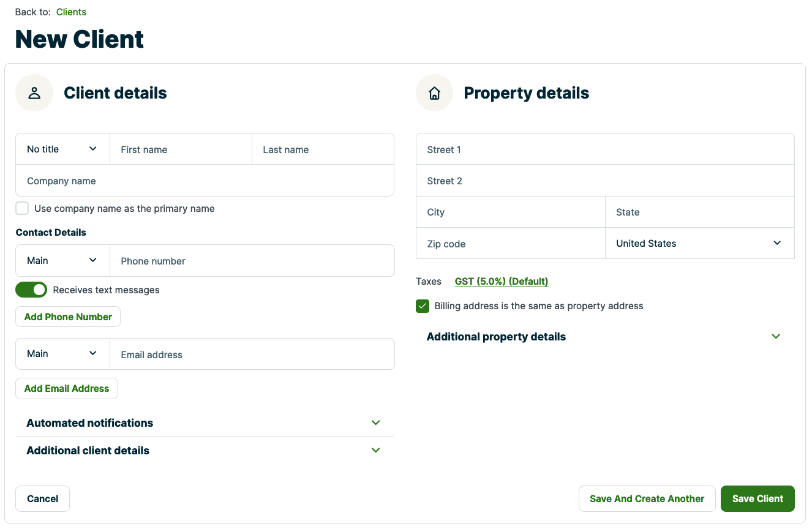The height and width of the screenshot is (529, 812).
Task: Click the Add Email Address button
Action: (x=67, y=389)
